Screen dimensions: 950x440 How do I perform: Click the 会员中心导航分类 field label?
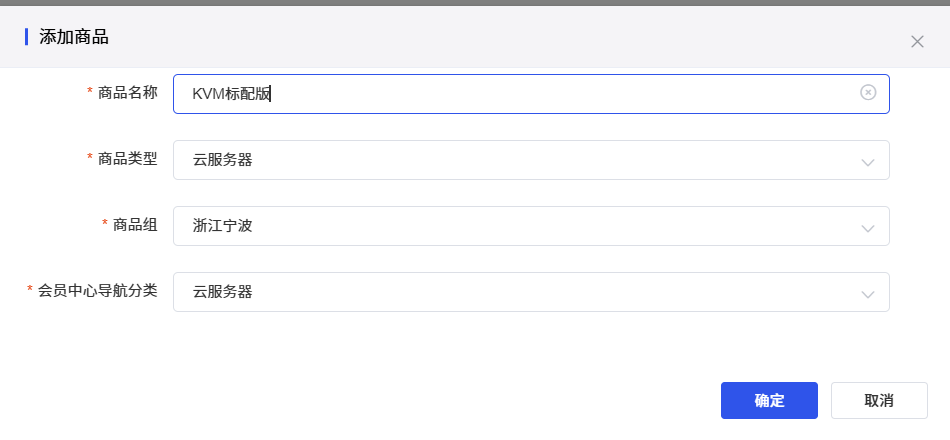click(97, 290)
